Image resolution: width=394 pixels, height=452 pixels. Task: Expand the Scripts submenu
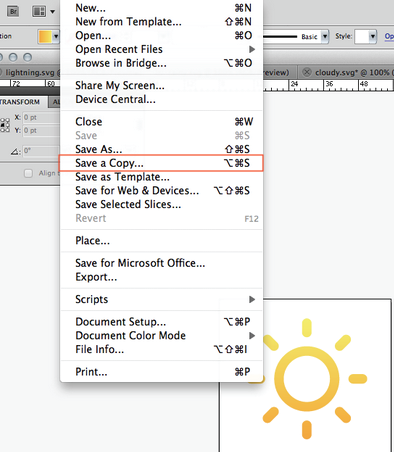point(161,299)
